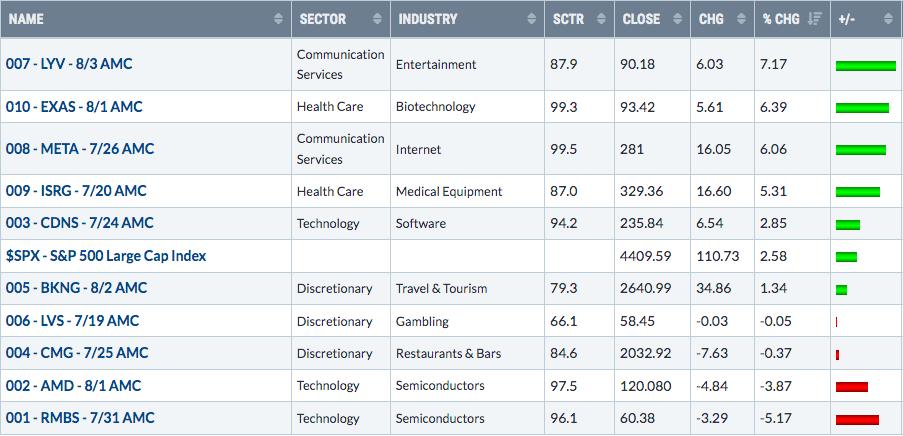Click descending sort icon on % CHG
Image resolution: width=903 pixels, height=436 pixels.
(x=814, y=19)
